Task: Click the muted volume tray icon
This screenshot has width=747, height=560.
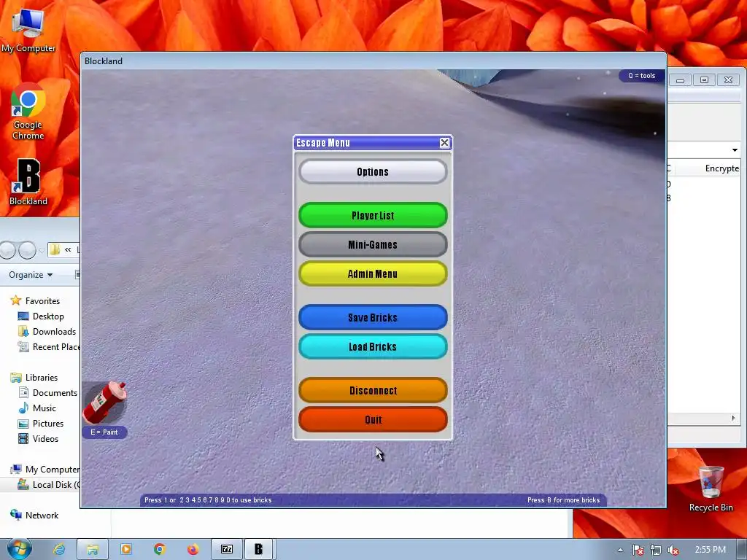Action: (x=673, y=550)
